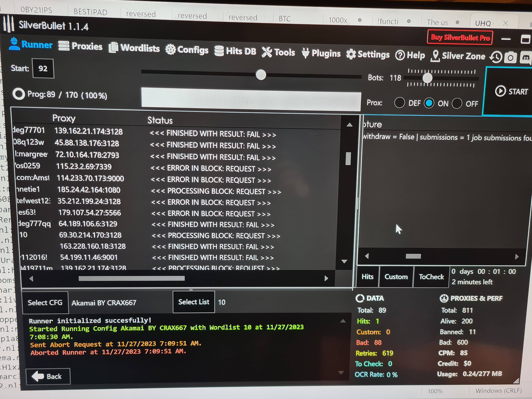
Task: Click left arrow of capture panel scrollbar
Action: (x=367, y=256)
